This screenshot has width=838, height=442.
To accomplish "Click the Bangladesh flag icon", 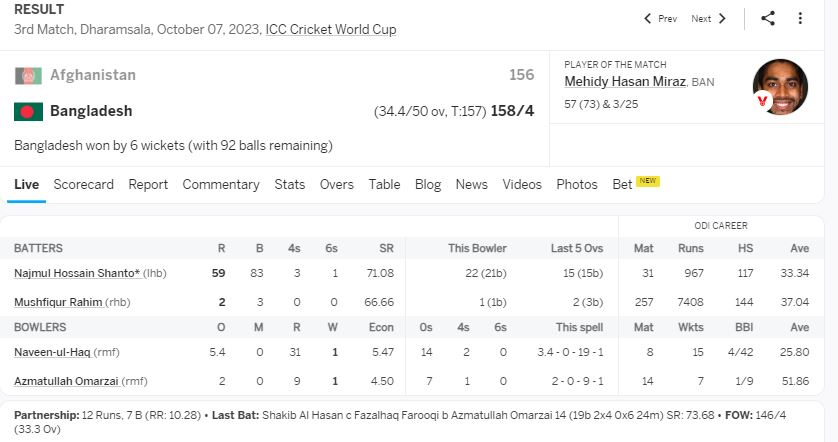I will coord(28,111).
